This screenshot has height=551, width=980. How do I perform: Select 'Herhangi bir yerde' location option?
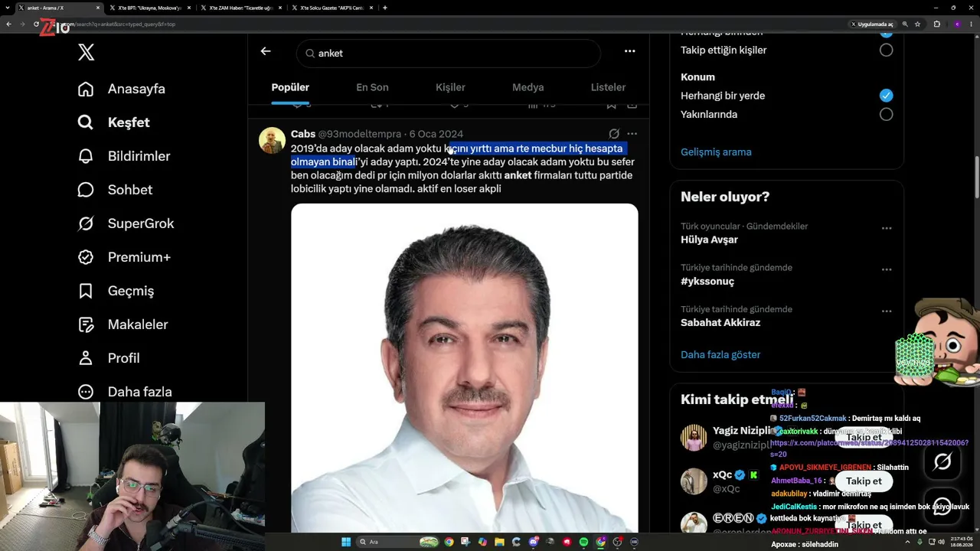click(886, 96)
